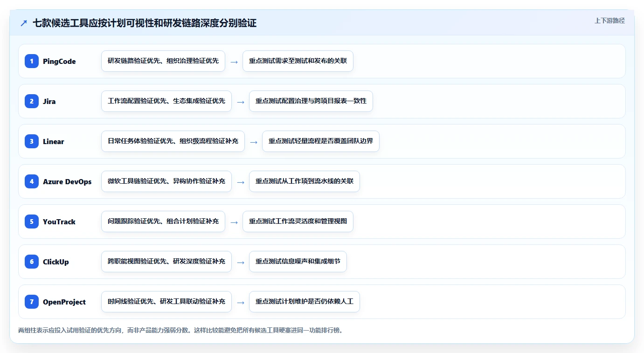Image resolution: width=644 pixels, height=353 pixels.
Task: Click the number 7 badge beside OpenProject
Action: 32,302
